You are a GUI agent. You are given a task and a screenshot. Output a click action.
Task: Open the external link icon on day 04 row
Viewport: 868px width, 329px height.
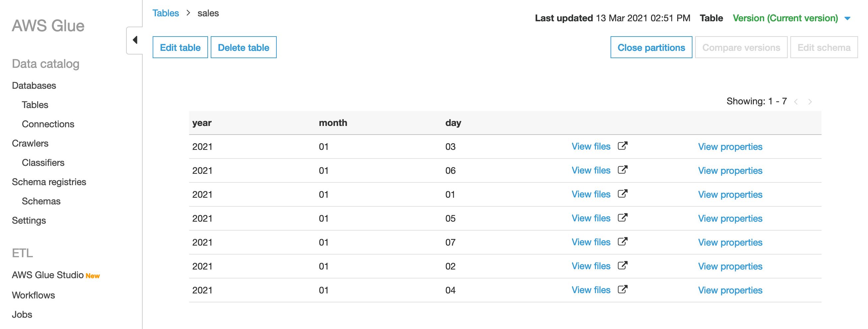[x=623, y=289]
